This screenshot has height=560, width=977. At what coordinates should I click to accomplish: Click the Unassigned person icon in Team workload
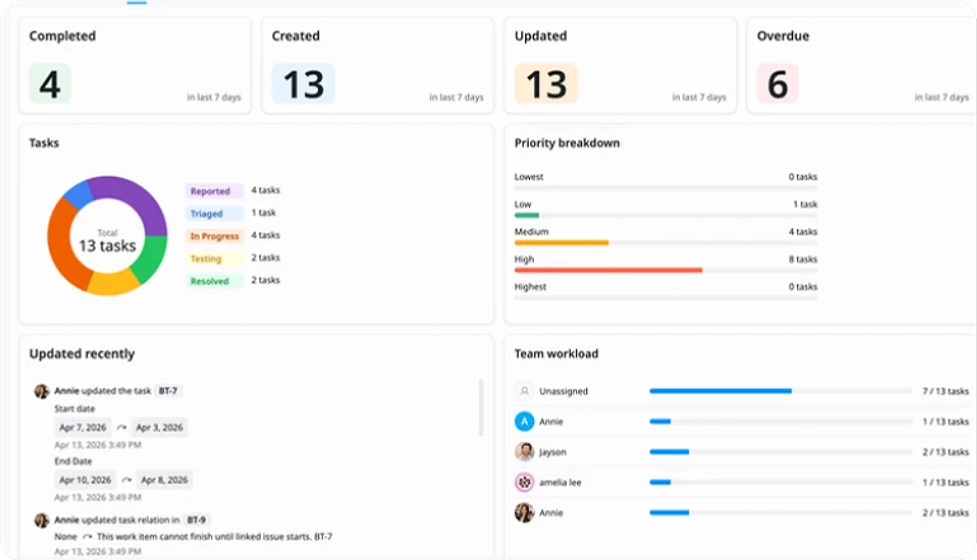click(524, 391)
